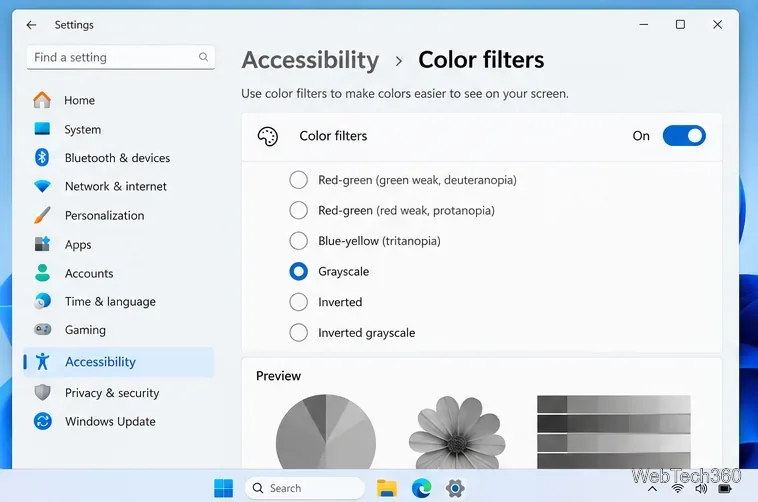Viewport: 758px width, 502px height.
Task: Click the taskbar Search box
Action: click(x=305, y=488)
